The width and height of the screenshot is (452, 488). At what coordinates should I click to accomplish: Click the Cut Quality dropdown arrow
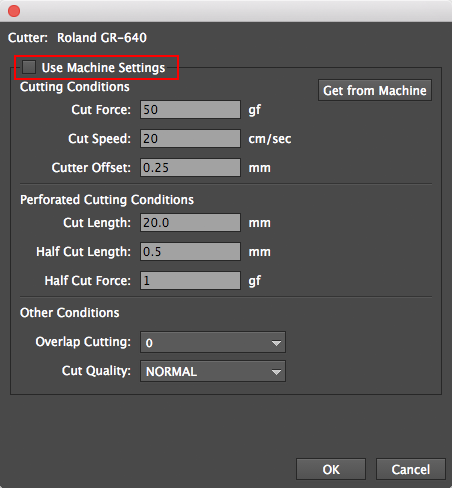pos(276,372)
